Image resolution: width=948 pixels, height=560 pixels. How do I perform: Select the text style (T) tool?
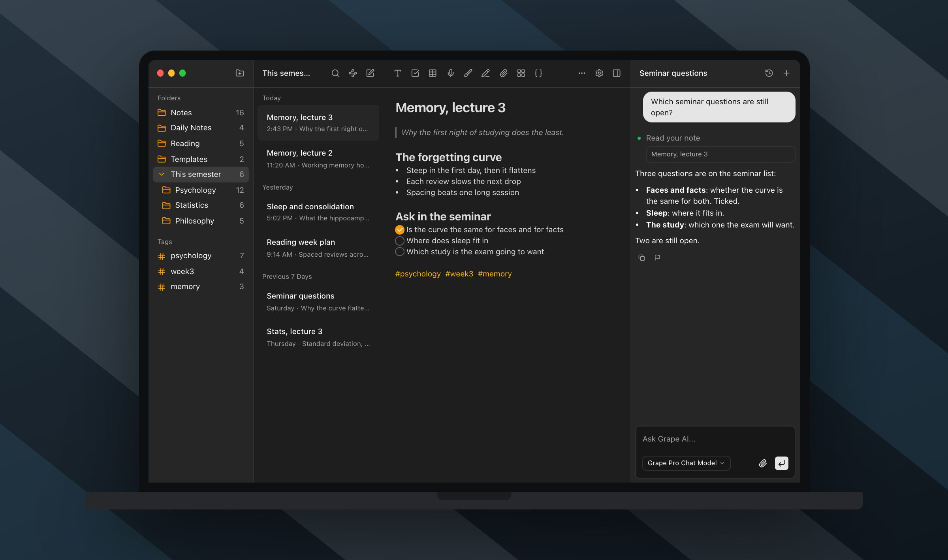click(398, 73)
